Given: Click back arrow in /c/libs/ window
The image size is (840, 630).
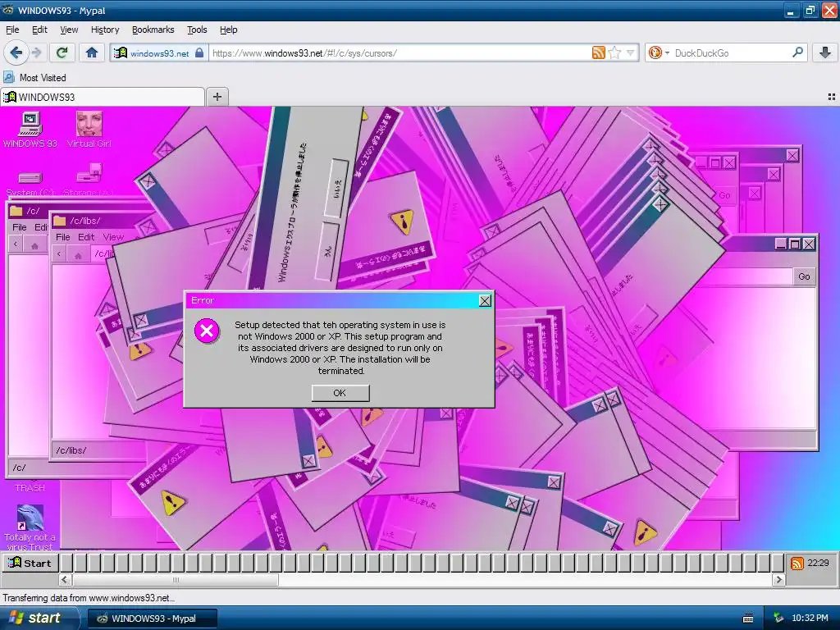Looking at the screenshot, I should click(59, 254).
